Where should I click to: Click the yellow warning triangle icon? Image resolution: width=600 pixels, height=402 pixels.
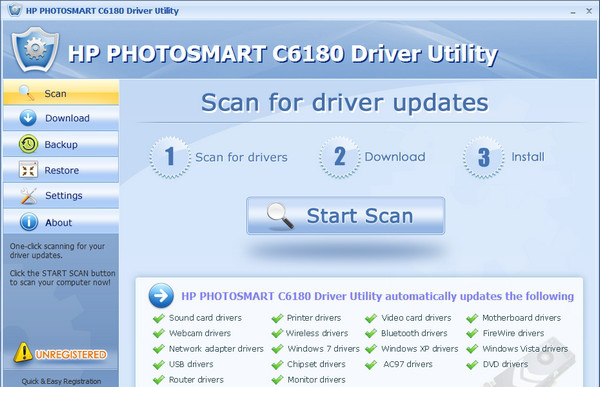(x=23, y=352)
